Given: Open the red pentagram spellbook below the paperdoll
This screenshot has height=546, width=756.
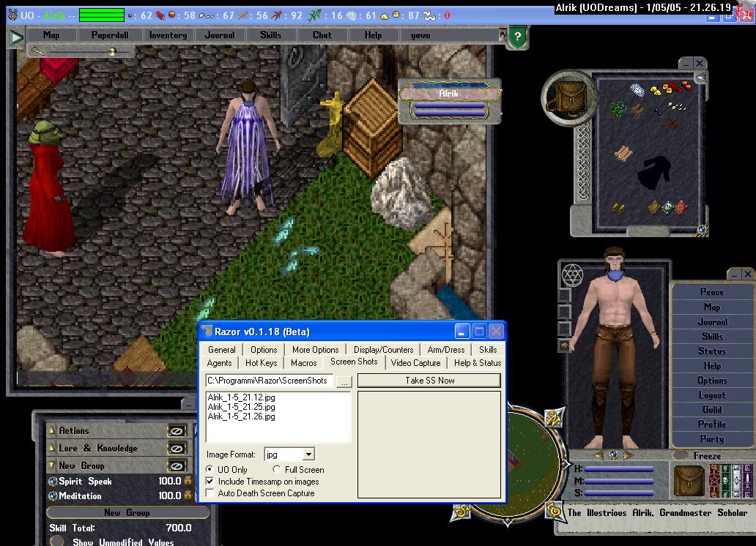Looking at the screenshot, I should [714, 481].
